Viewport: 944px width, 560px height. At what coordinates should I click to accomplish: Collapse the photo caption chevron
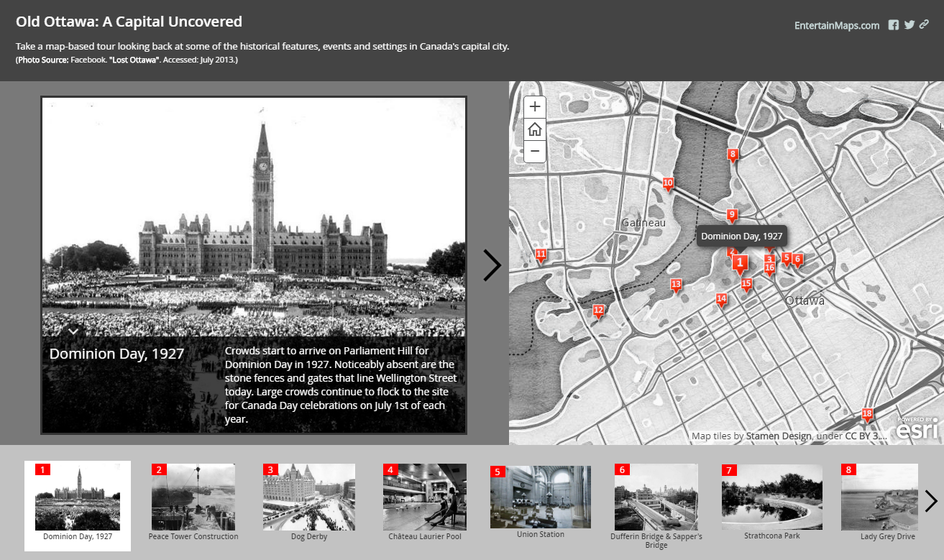(73, 331)
